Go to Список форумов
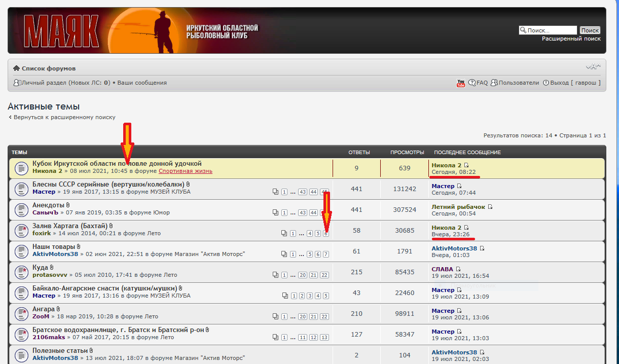Viewport: 619px width, 364px height. 49,68
